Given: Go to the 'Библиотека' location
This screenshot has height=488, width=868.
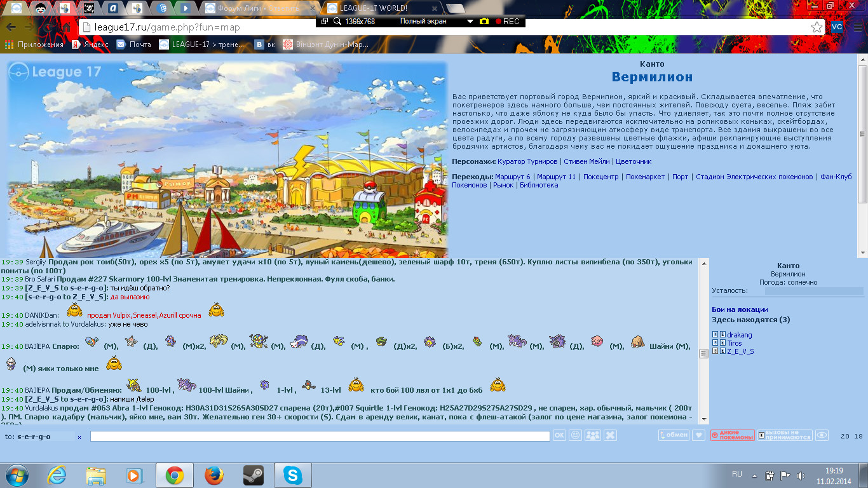Looking at the screenshot, I should 539,185.
